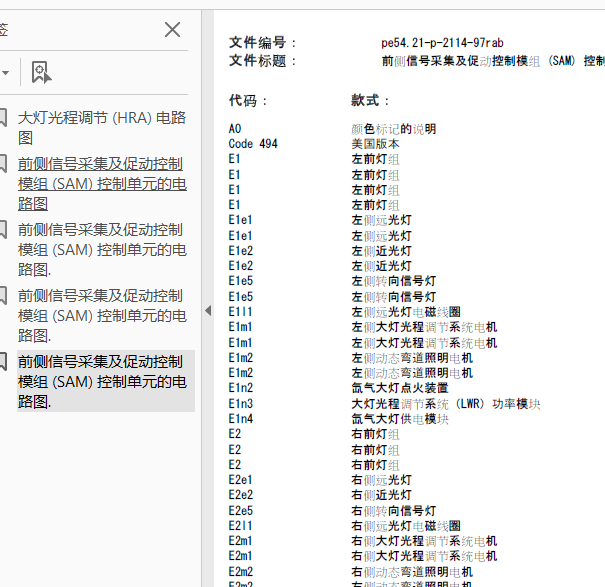The height and width of the screenshot is (587, 605).
Task: Click the 文件编号 label
Action: pyautogui.click(x=262, y=42)
